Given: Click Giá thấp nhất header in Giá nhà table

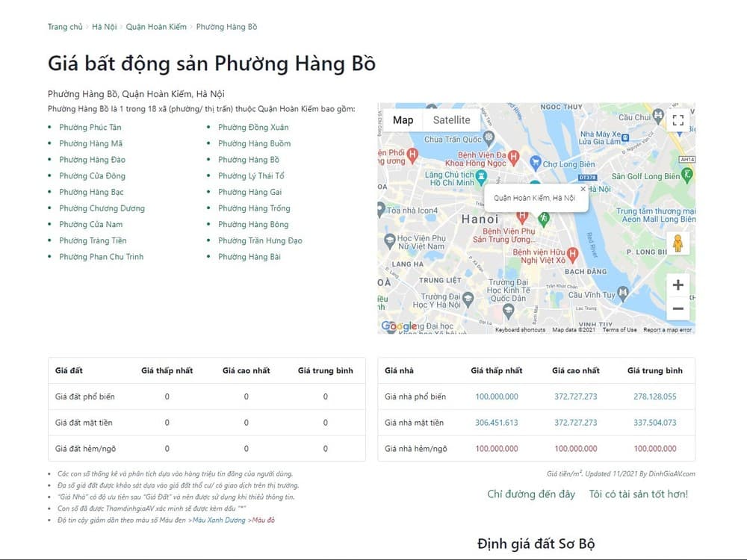Looking at the screenshot, I should click(x=497, y=370).
